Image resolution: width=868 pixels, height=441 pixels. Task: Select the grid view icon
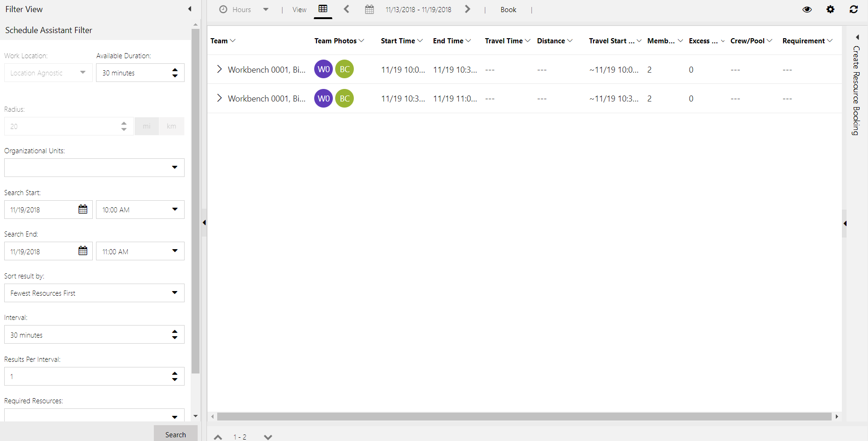pos(323,9)
